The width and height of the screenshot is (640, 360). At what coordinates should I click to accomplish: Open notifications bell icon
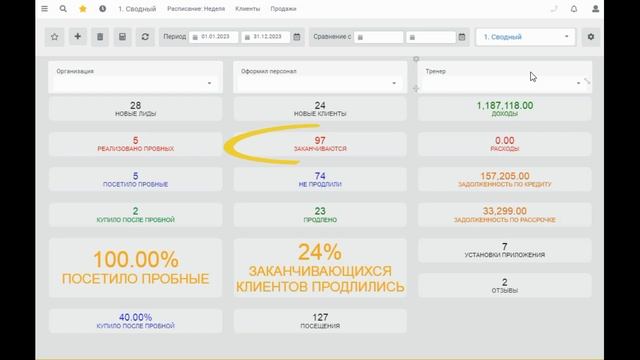click(574, 9)
